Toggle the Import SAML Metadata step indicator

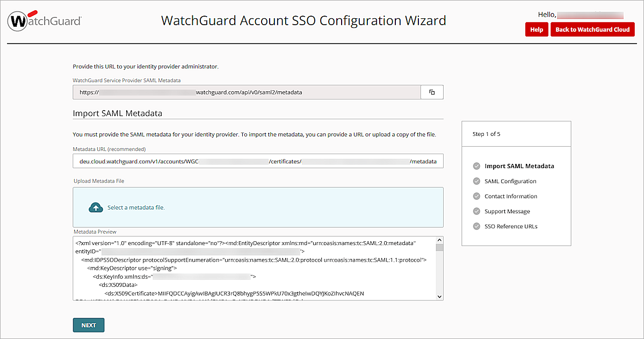coord(519,166)
